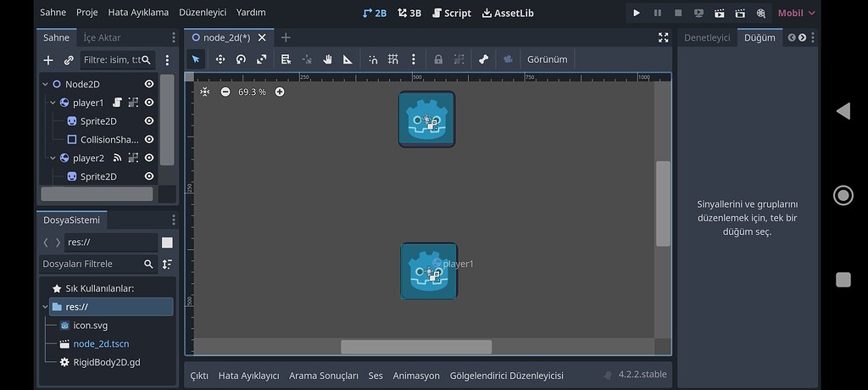
Task: Select the RigidBody2D.gd file
Action: (107, 362)
